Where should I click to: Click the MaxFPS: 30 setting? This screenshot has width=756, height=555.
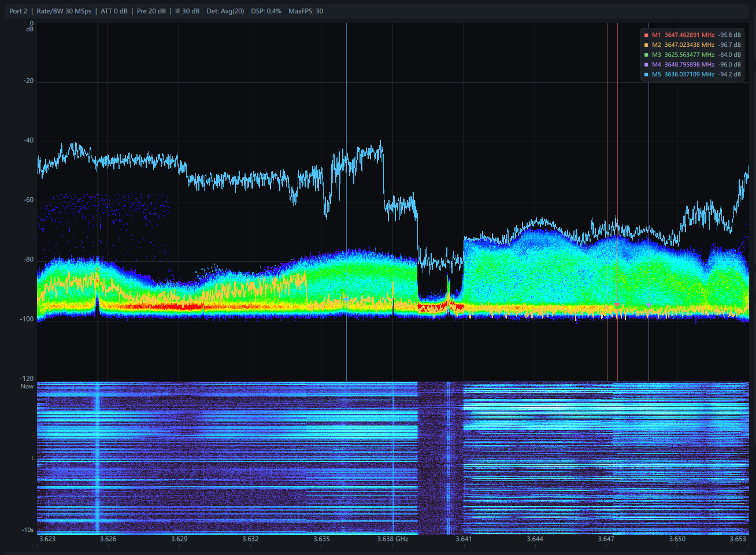(x=306, y=11)
